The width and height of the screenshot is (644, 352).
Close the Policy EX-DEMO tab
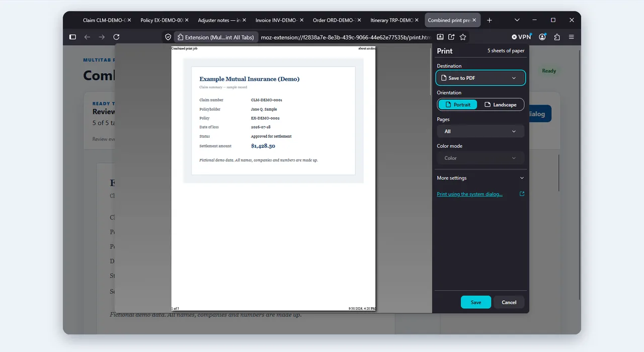[x=187, y=20]
